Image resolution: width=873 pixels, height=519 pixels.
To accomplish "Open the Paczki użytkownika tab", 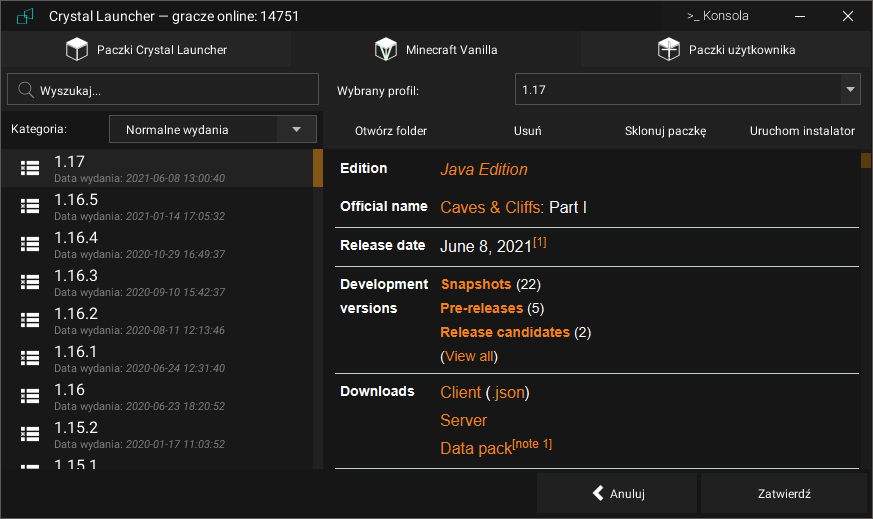I will click(x=726, y=50).
